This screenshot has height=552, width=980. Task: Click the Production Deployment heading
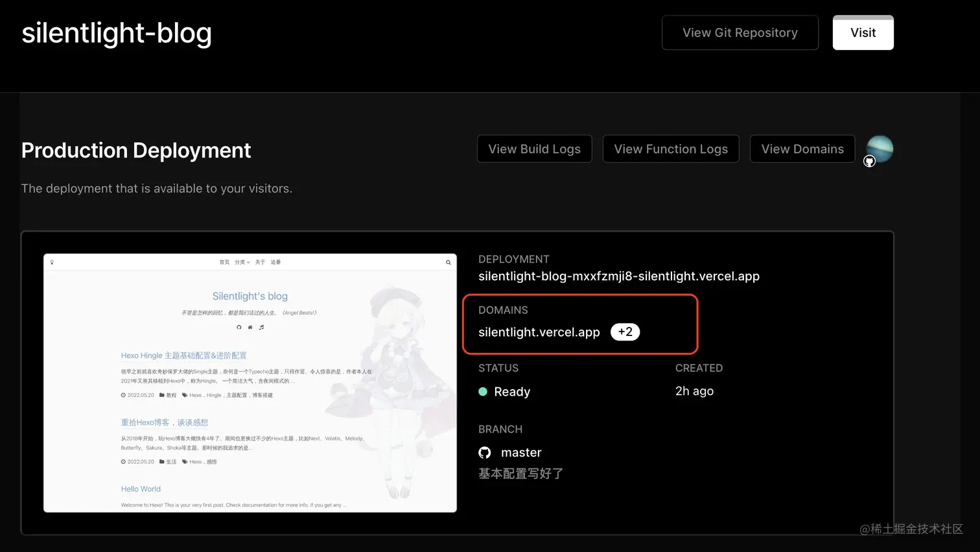click(x=136, y=150)
